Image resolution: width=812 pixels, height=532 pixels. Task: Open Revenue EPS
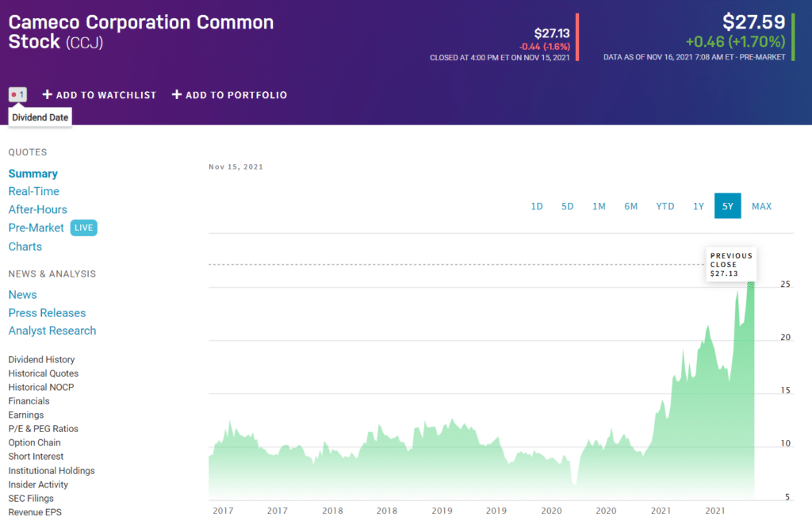click(x=35, y=512)
